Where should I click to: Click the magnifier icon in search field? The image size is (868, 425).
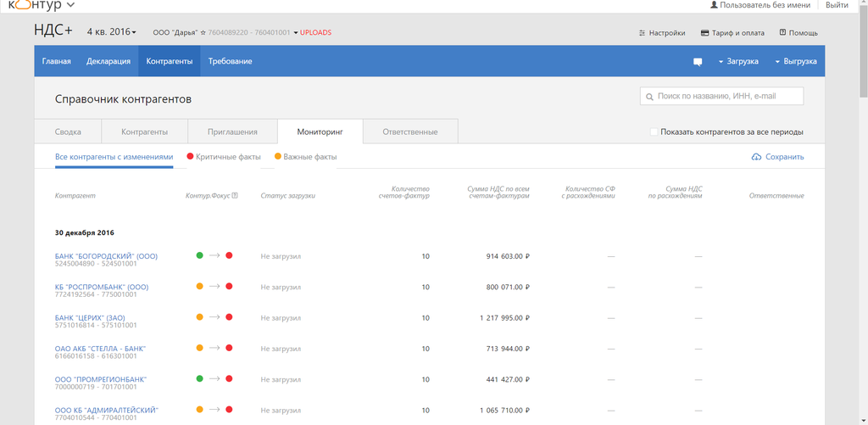649,97
